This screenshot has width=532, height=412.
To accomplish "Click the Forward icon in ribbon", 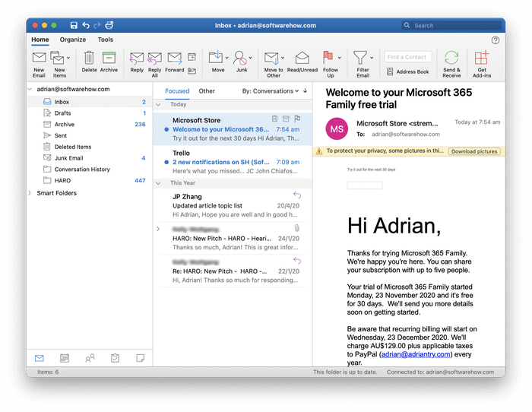I will point(175,58).
